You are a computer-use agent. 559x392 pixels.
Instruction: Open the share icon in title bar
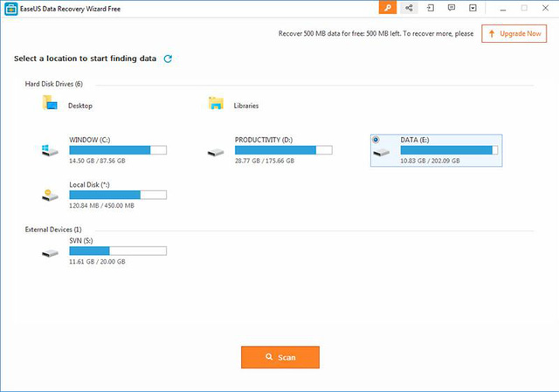pyautogui.click(x=409, y=8)
